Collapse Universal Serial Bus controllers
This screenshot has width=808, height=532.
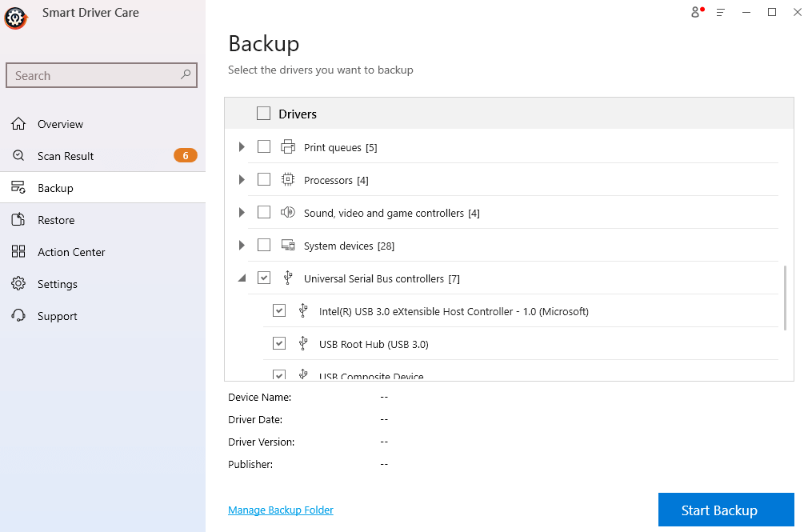click(x=242, y=278)
